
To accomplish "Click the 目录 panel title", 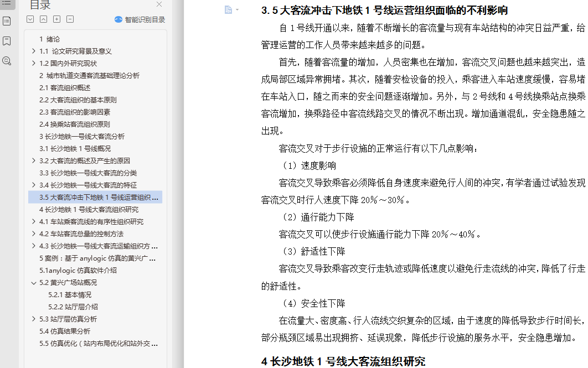I will click(40, 4).
